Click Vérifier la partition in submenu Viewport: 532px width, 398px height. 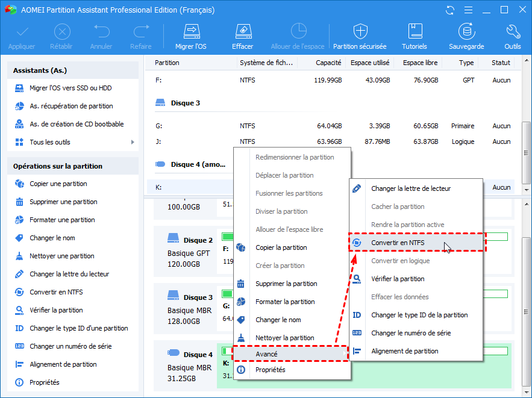(x=416, y=279)
